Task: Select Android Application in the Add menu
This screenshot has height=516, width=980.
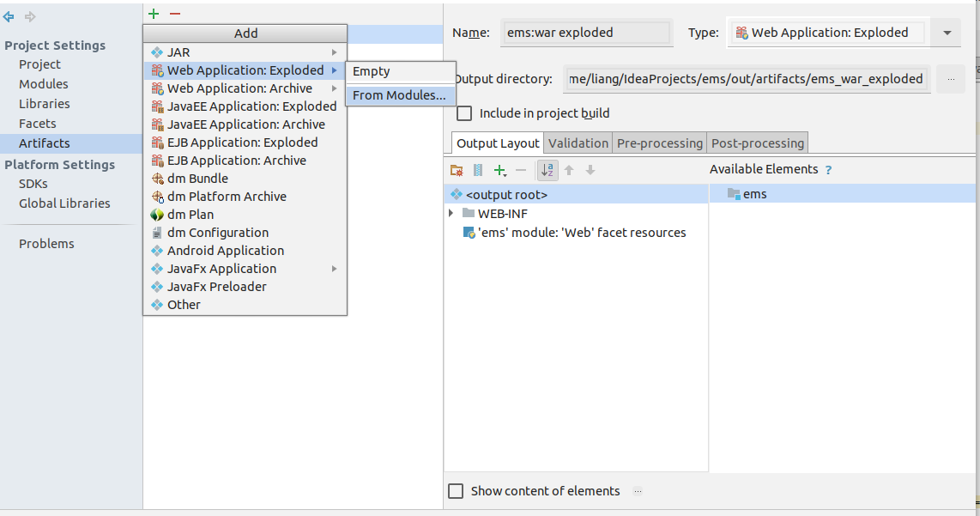Action: click(x=245, y=251)
